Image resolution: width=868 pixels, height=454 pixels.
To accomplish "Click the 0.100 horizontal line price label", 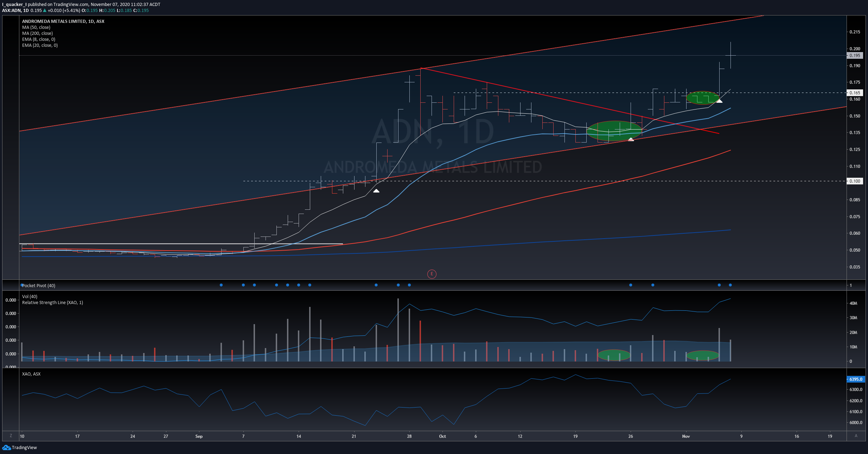I will 855,181.
